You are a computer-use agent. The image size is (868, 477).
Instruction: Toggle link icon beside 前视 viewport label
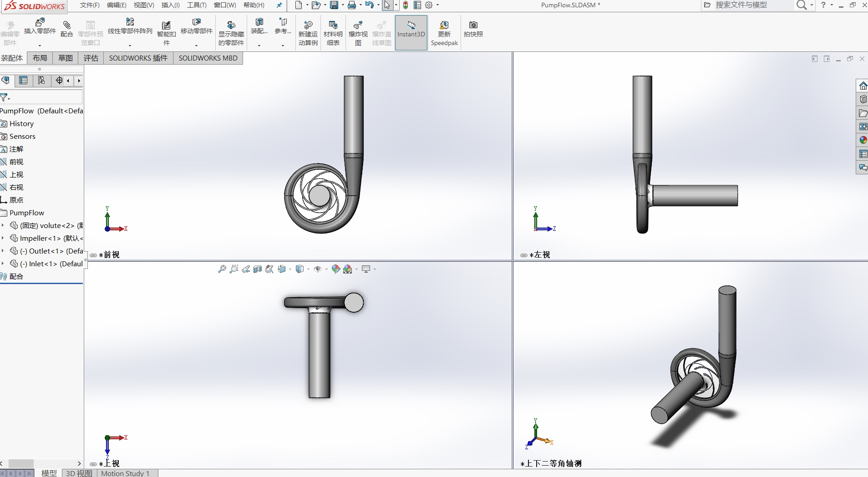pos(93,255)
